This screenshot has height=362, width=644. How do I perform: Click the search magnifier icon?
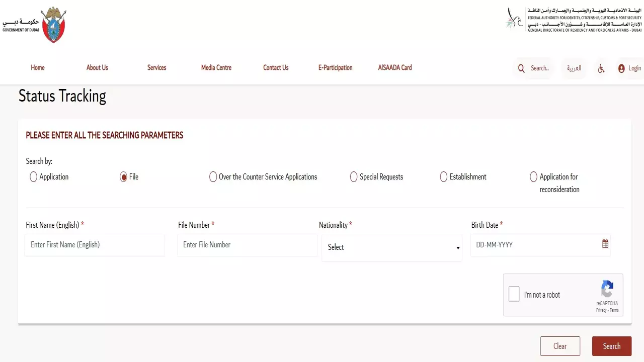[x=521, y=68]
